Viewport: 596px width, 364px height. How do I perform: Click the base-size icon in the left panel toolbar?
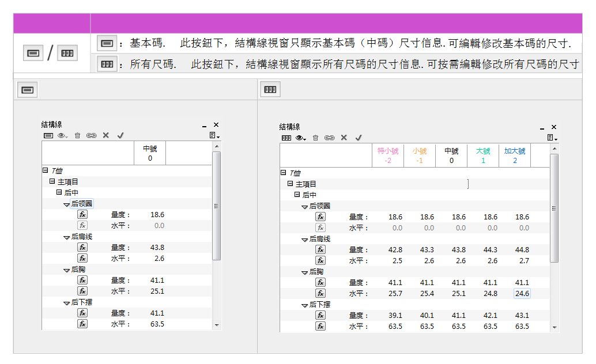(48, 135)
